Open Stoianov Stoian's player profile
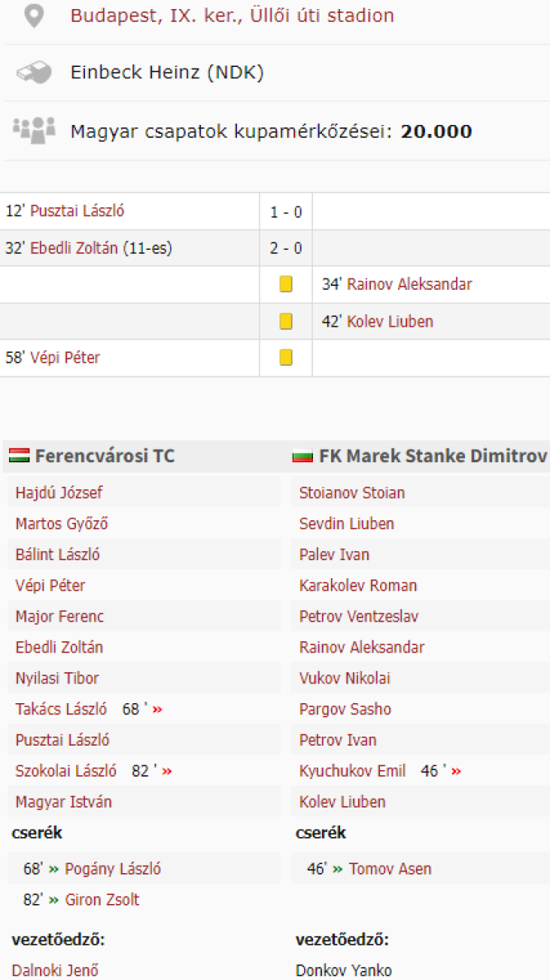The height and width of the screenshot is (980, 550). (351, 492)
